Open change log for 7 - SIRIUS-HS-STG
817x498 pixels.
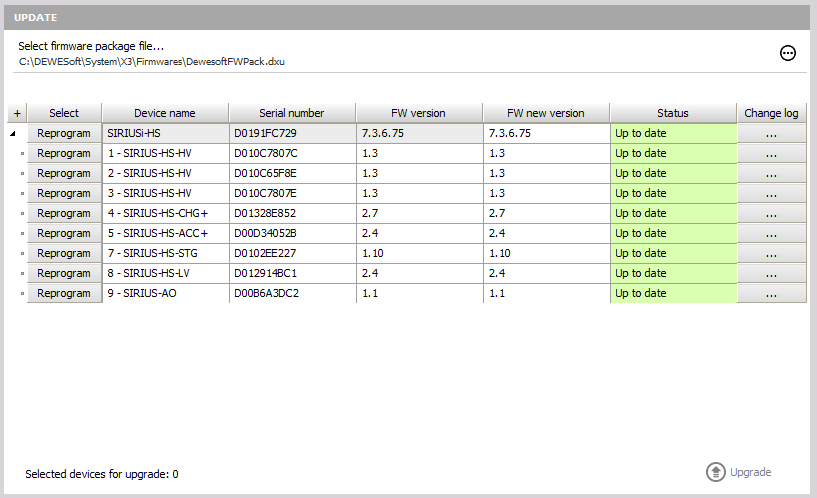(771, 253)
